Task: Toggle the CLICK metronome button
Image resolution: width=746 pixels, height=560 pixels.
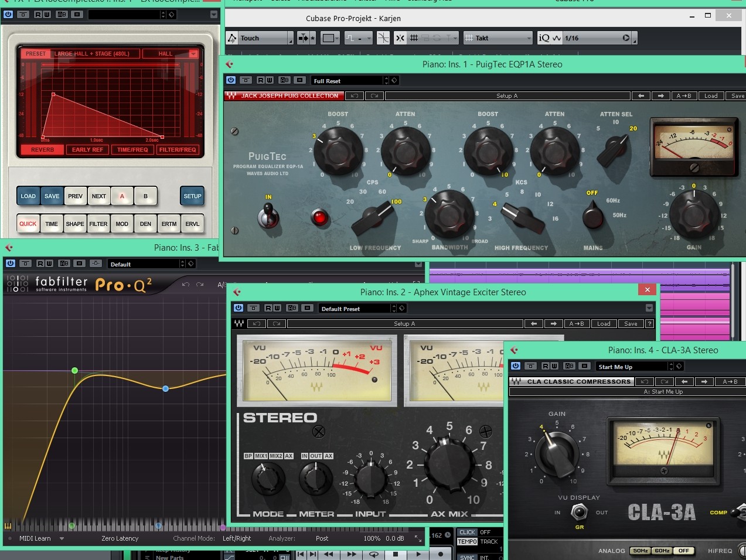Action: point(467,532)
